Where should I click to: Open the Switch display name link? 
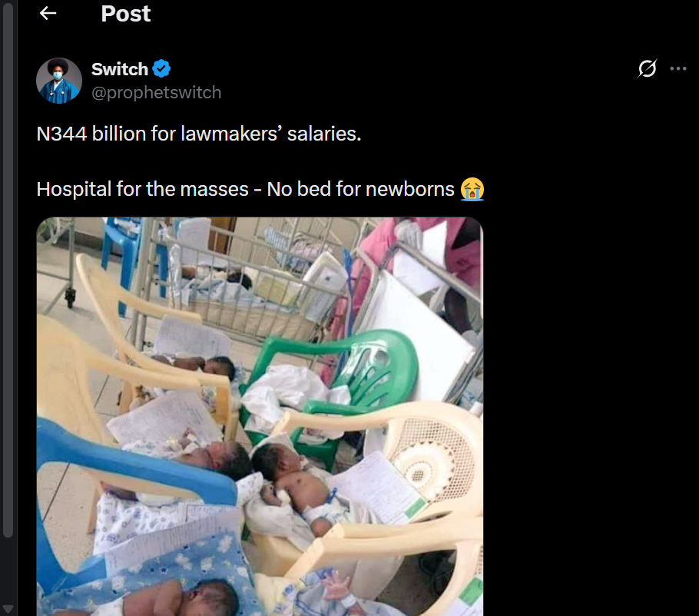(119, 69)
